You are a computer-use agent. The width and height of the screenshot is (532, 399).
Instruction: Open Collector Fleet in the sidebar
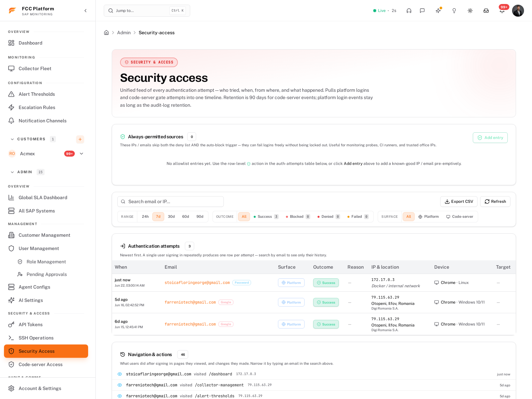tap(46, 68)
